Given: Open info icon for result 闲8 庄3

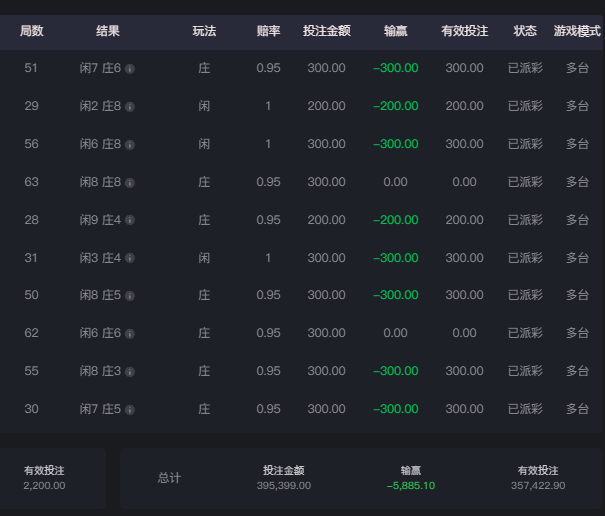Looking at the screenshot, I should pyautogui.click(x=130, y=372).
